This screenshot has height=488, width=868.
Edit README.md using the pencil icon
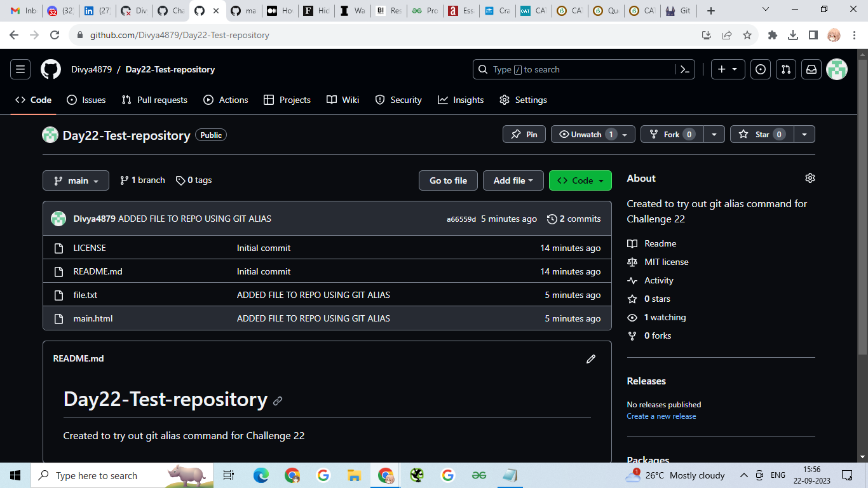pyautogui.click(x=590, y=359)
